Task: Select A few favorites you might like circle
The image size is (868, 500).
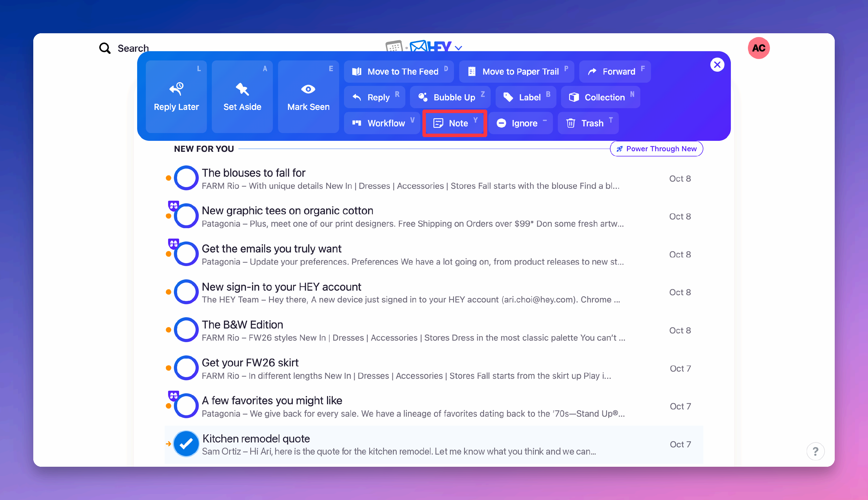Action: [186, 405]
